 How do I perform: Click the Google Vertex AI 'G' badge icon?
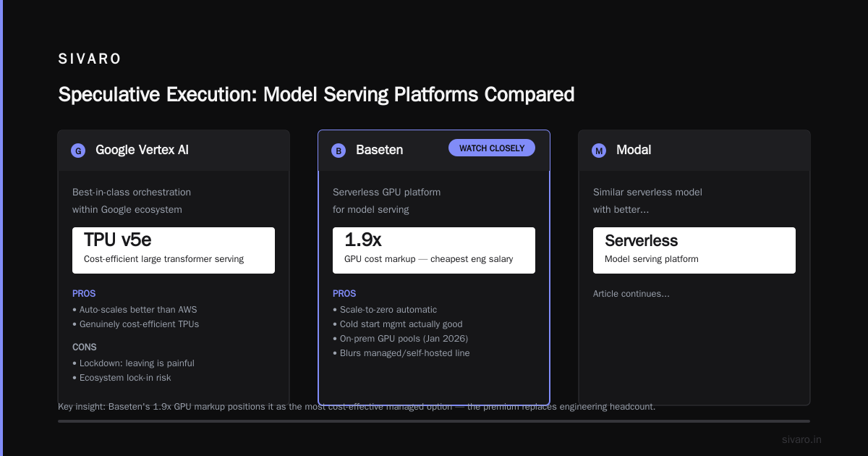coord(78,151)
